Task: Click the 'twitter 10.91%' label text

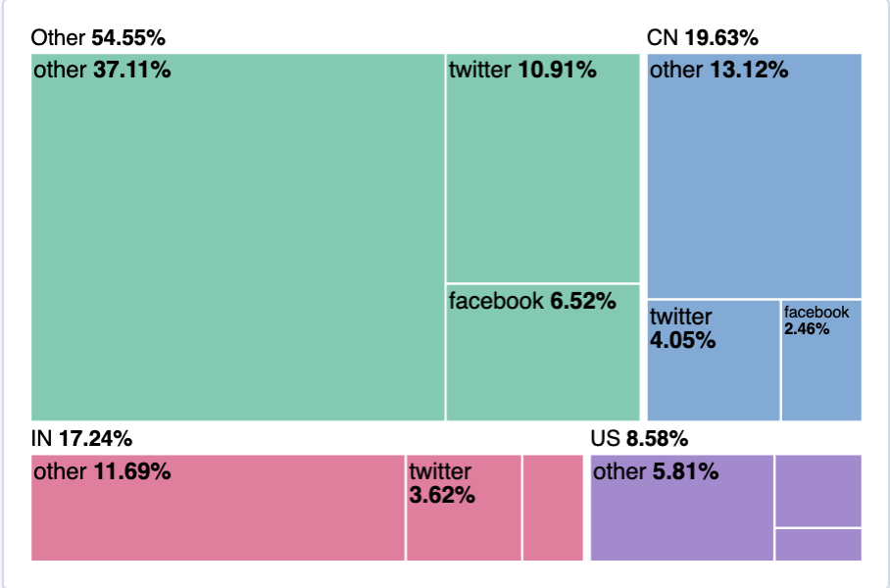Action: pos(522,70)
